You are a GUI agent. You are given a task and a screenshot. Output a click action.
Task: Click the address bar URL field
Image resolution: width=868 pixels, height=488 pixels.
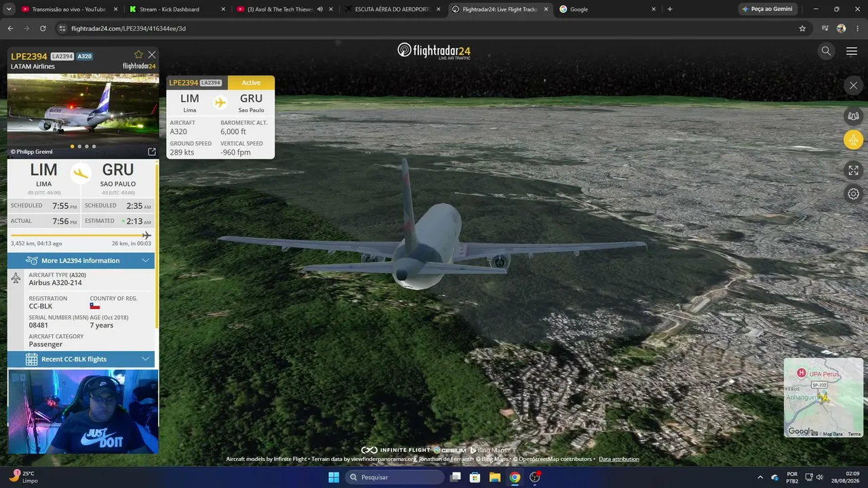tap(433, 28)
